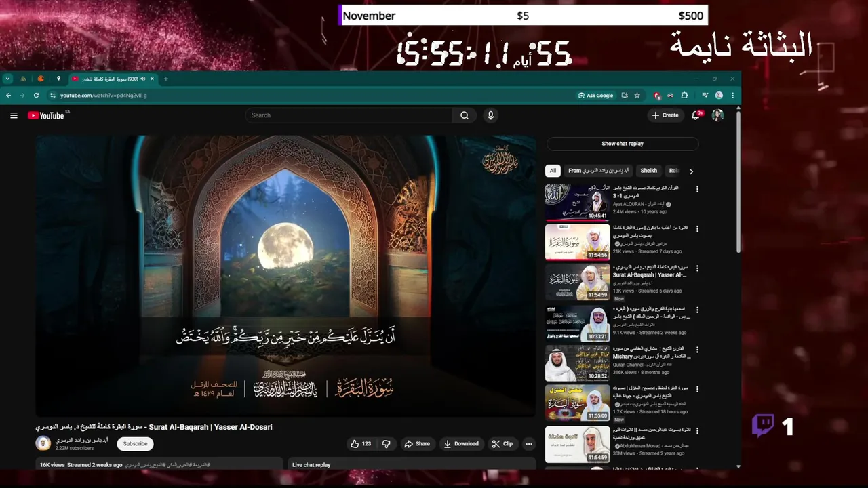The width and height of the screenshot is (868, 488).
Task: Click the Create button
Action: coord(665,115)
